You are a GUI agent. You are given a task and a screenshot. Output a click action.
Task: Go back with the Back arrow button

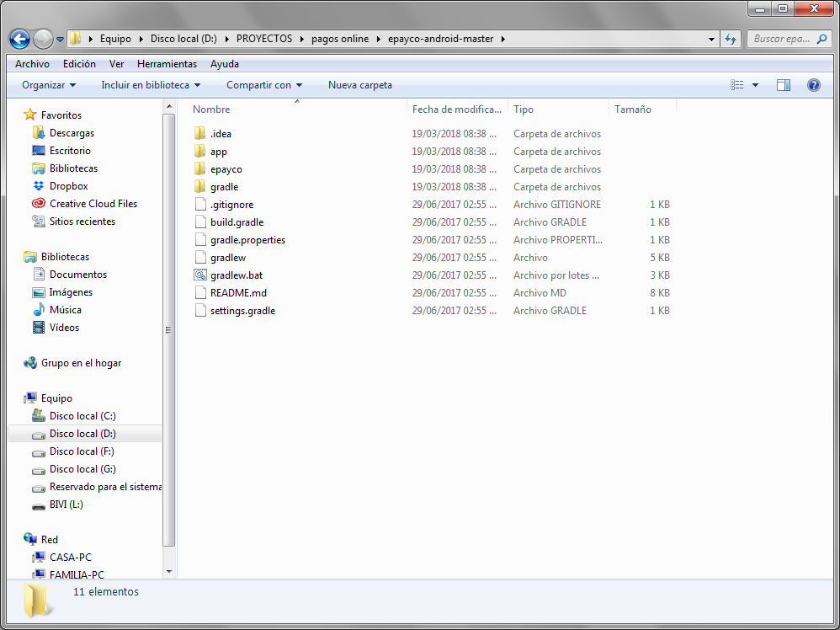coord(20,39)
